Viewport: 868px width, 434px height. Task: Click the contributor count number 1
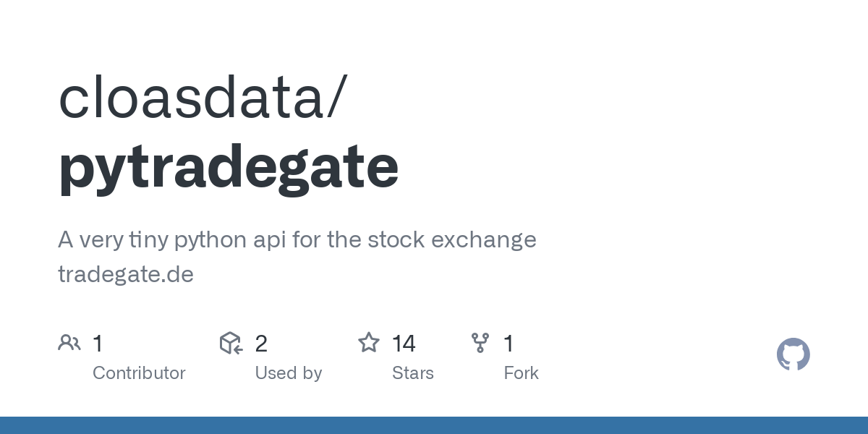(x=98, y=344)
